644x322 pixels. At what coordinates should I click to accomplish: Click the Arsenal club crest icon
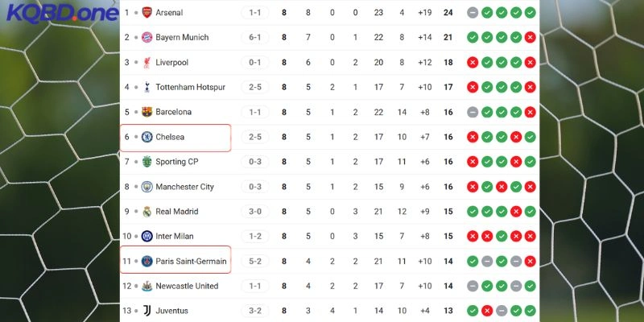(x=147, y=13)
